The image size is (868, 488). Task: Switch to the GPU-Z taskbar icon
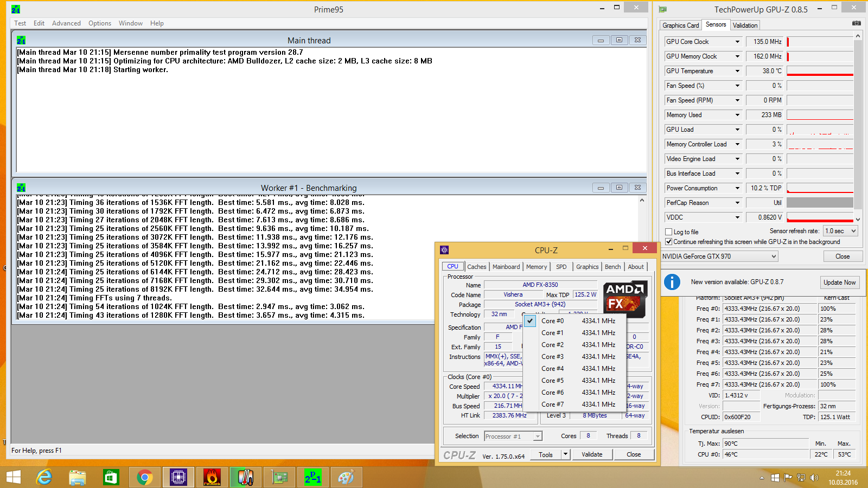pyautogui.click(x=279, y=477)
